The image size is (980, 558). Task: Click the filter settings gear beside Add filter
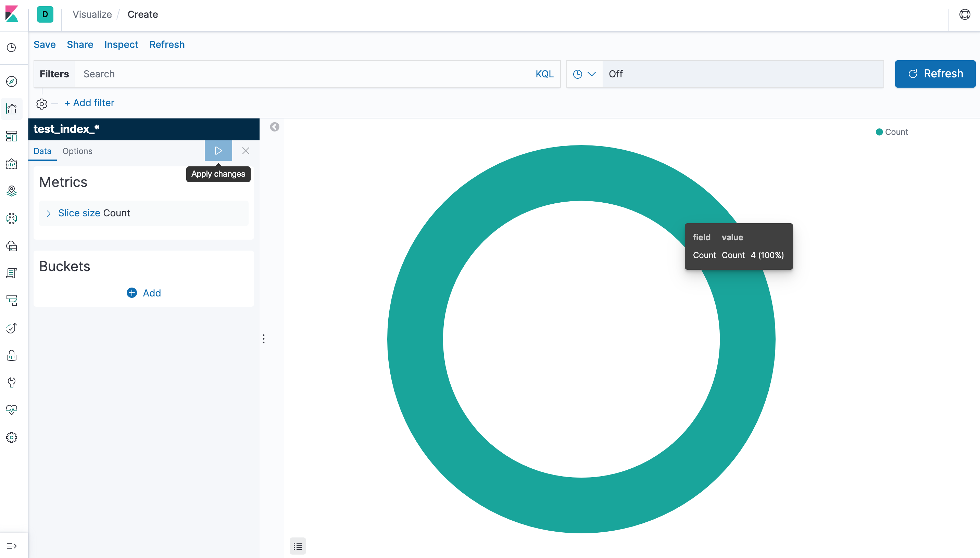(x=41, y=103)
